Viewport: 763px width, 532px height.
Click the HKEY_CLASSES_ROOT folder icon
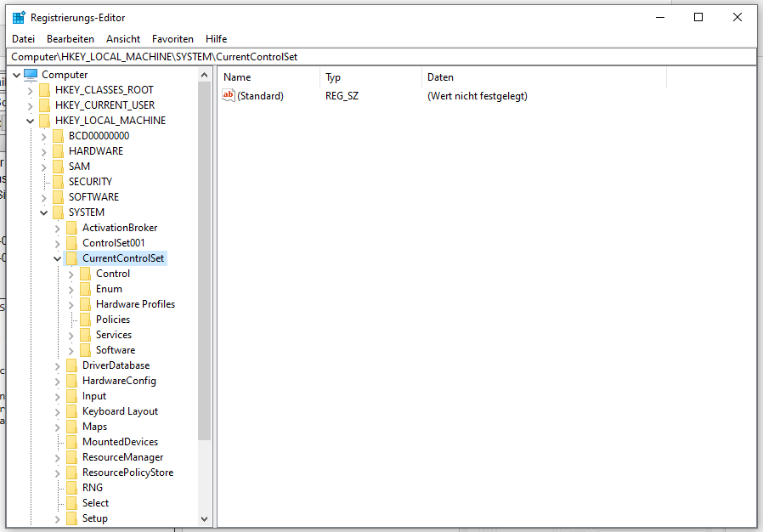click(x=45, y=90)
